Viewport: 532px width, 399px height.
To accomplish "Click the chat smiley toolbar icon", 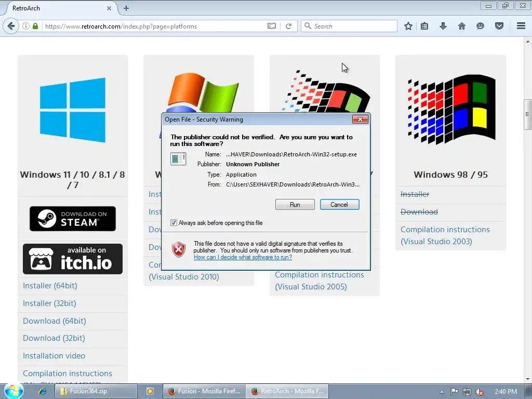I will pos(480,26).
